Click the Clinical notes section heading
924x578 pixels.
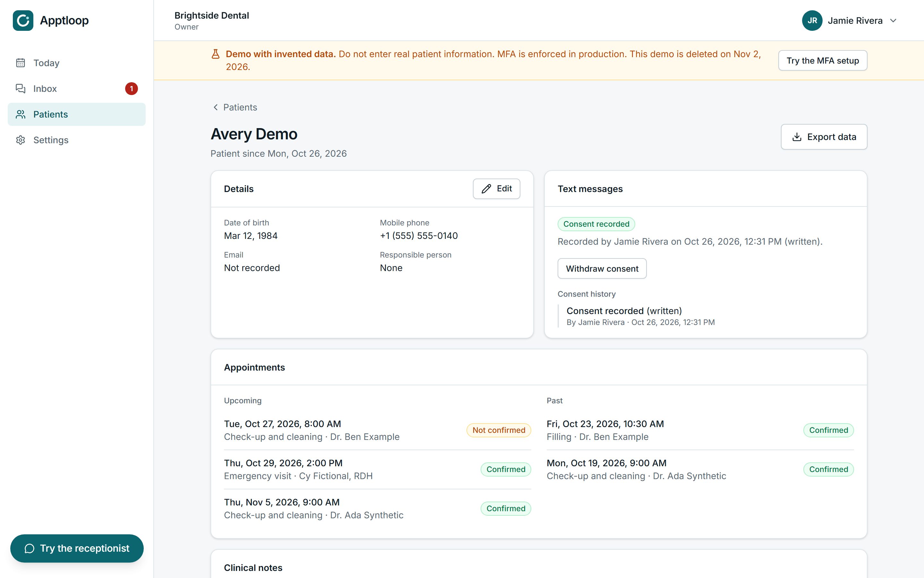[253, 568]
